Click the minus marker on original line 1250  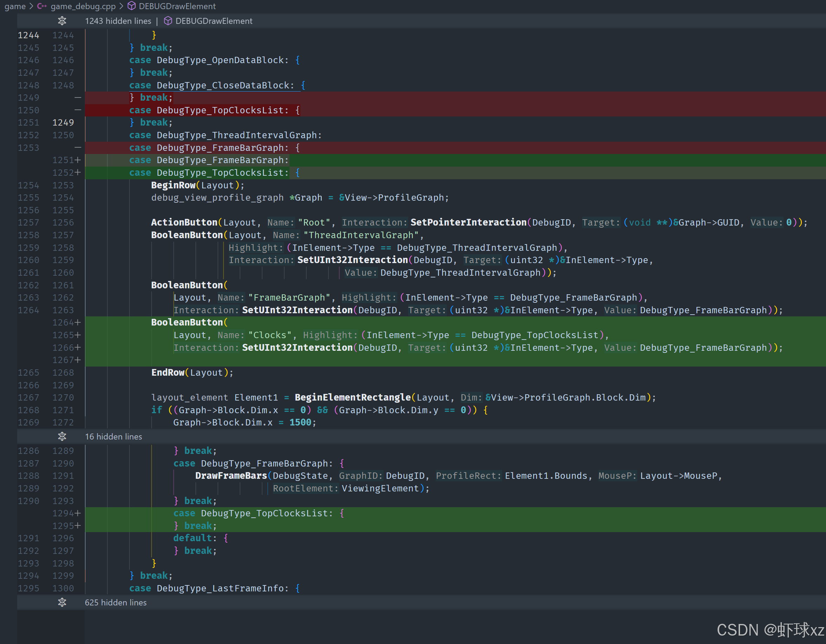(x=78, y=110)
